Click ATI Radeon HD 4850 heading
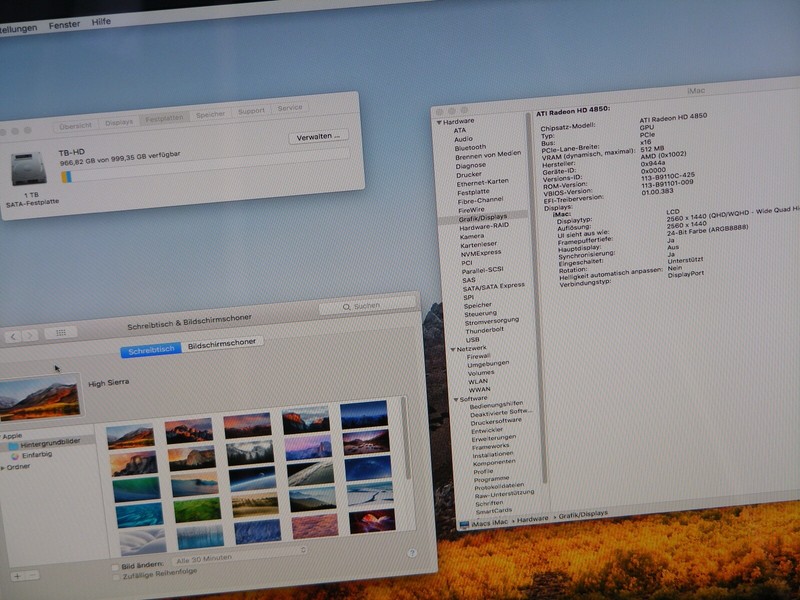800x600 pixels. click(573, 111)
